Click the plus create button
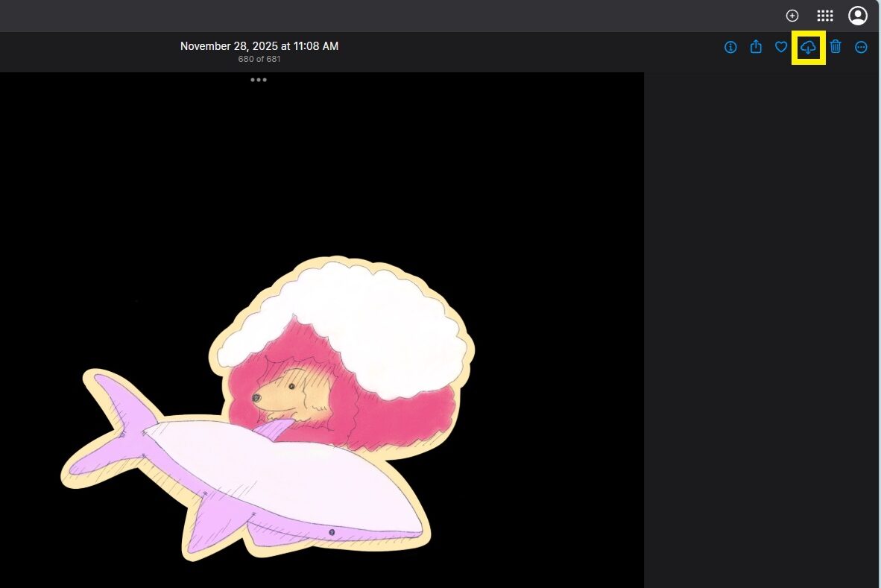Image resolution: width=881 pixels, height=588 pixels. (792, 16)
